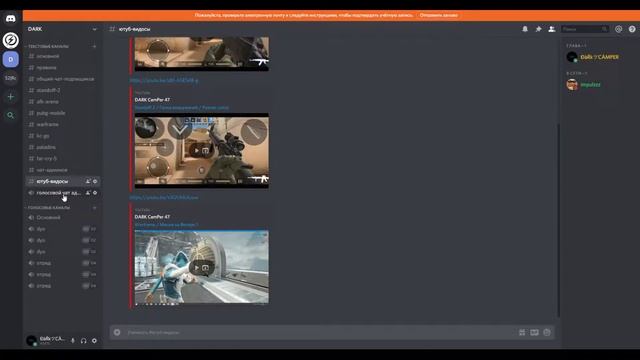Create a voice channel with the plus icon

pyautogui.click(x=95, y=208)
